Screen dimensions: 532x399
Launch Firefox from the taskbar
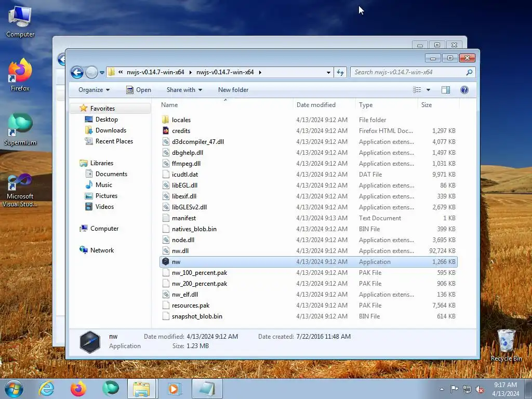point(78,389)
